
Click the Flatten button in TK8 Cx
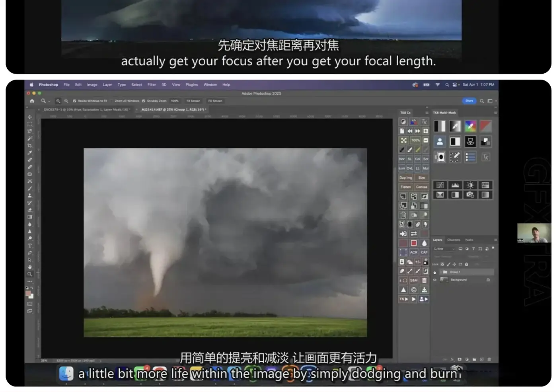406,187
